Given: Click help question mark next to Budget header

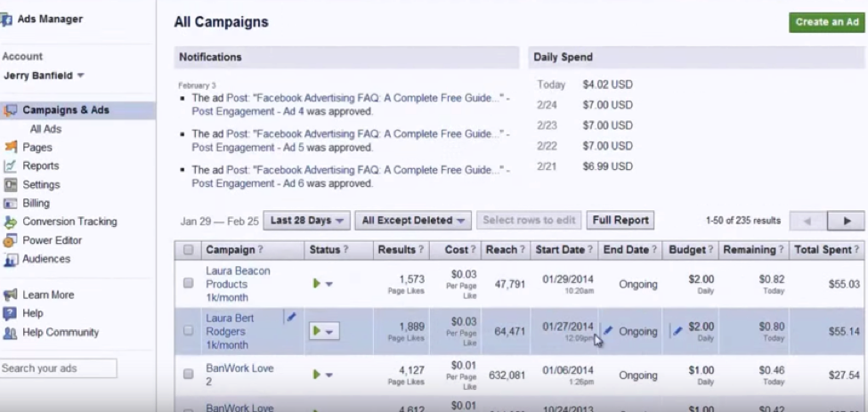Looking at the screenshot, I should click(x=710, y=250).
